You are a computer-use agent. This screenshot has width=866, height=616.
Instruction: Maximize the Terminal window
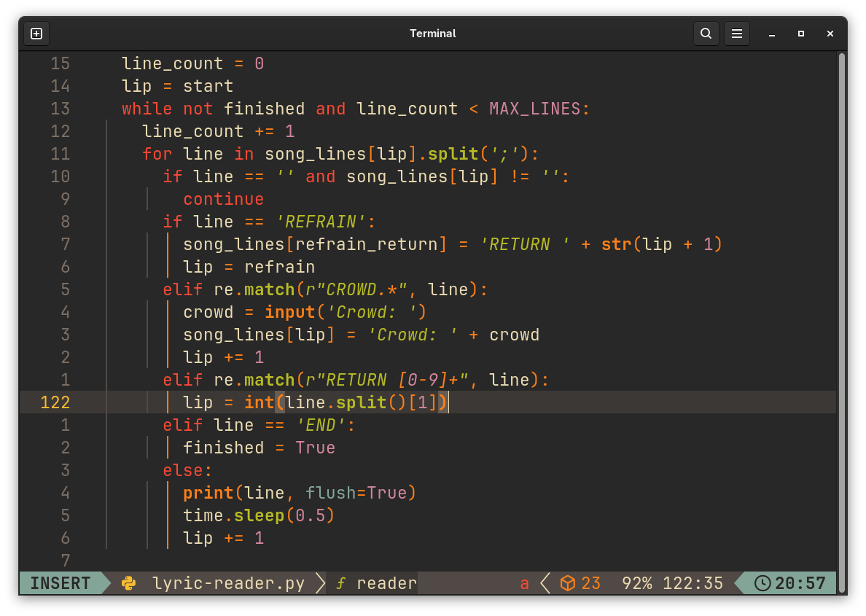(x=801, y=34)
